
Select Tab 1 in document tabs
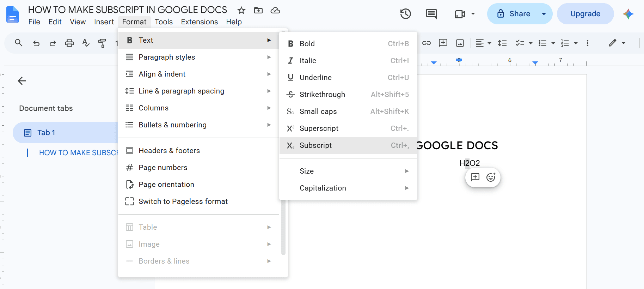point(66,133)
